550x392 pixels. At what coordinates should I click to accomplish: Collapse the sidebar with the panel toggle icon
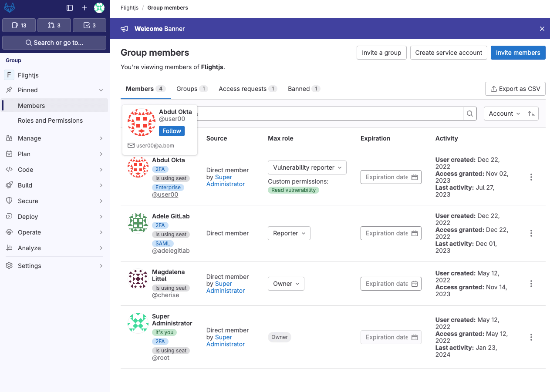70,7
